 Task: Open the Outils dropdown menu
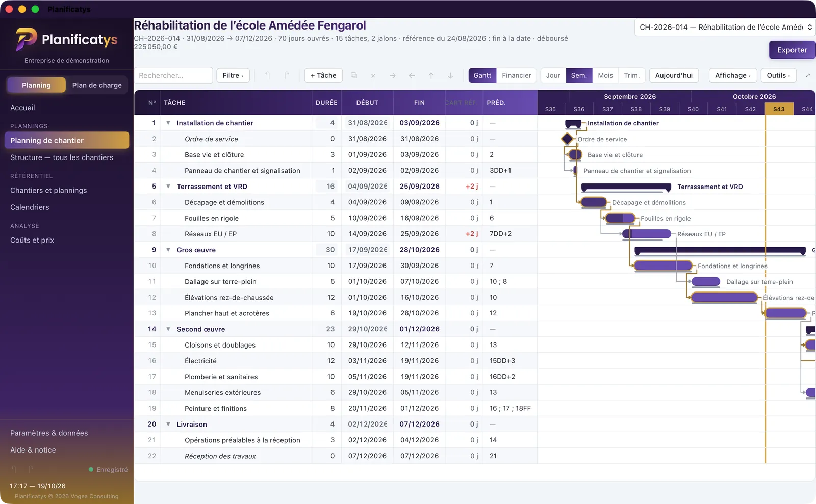(x=778, y=75)
